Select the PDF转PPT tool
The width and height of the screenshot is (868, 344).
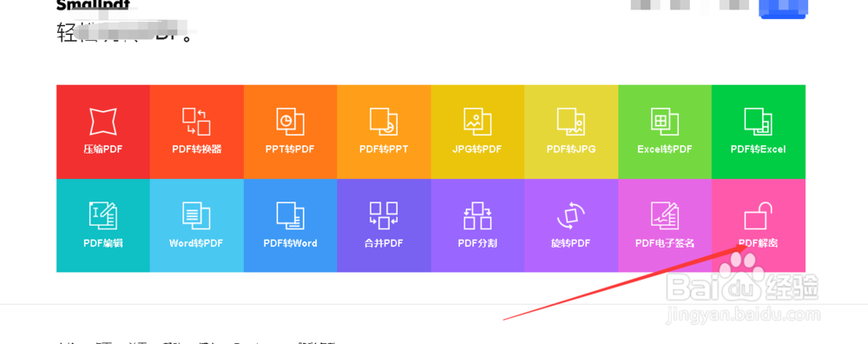pyautogui.click(x=385, y=132)
